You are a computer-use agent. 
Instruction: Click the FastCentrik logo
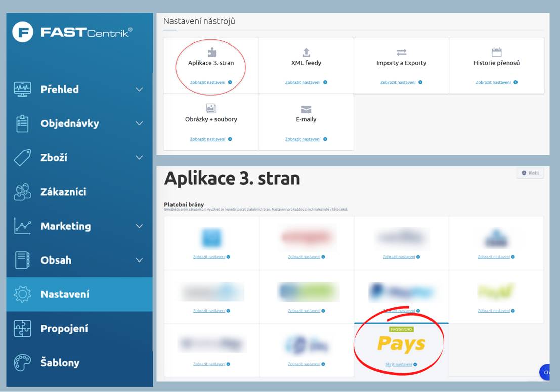coord(72,32)
